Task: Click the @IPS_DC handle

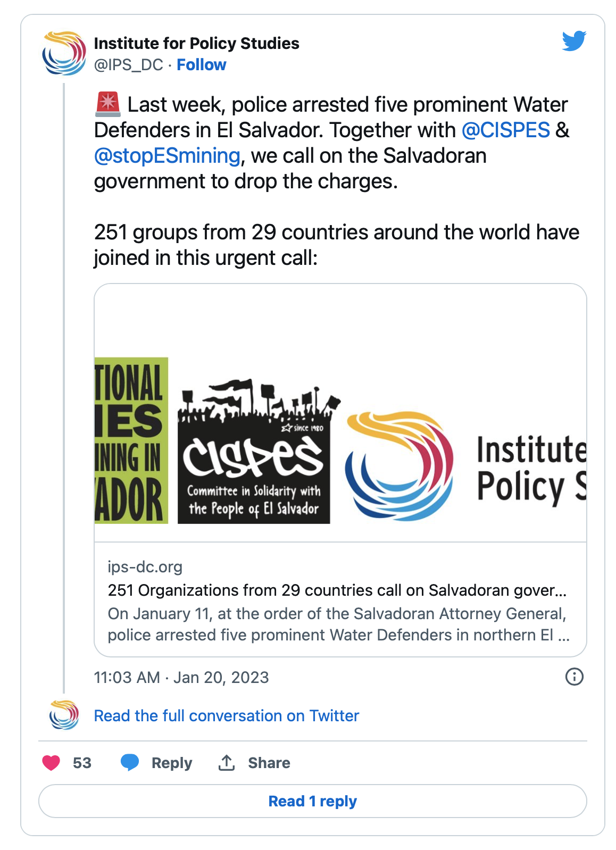Action: (x=128, y=65)
